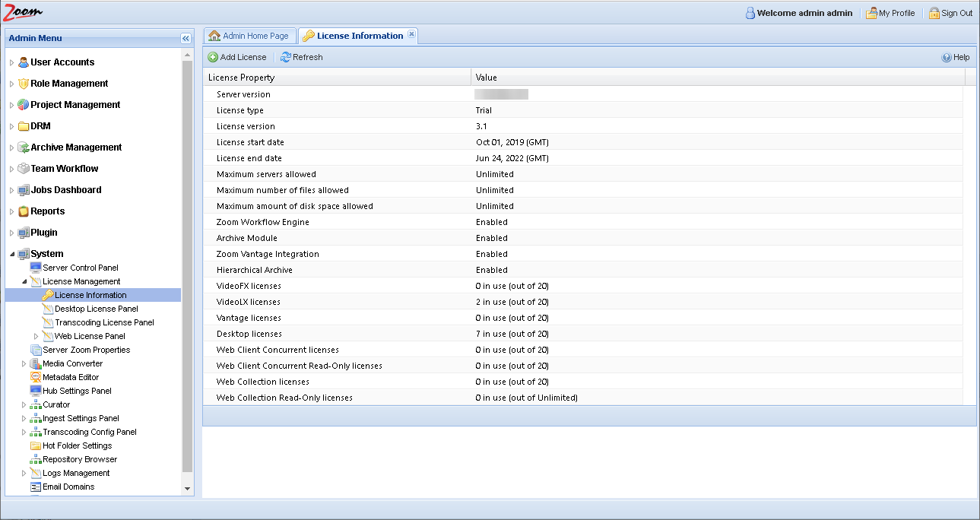Image resolution: width=980 pixels, height=520 pixels.
Task: Expand the User Accounts node
Action: (11, 62)
